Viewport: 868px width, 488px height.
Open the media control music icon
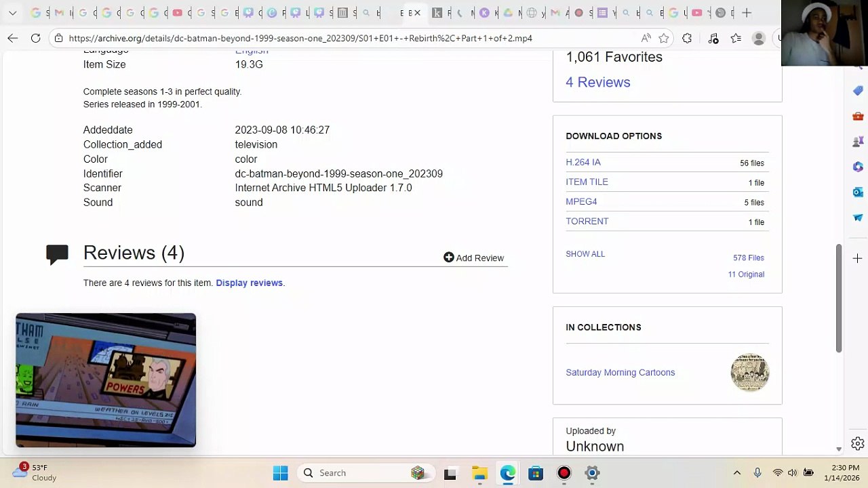[x=713, y=39]
